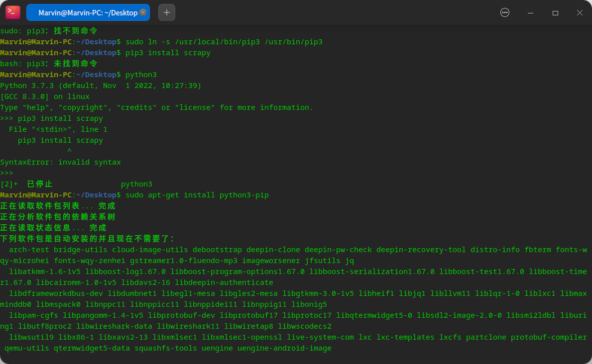
Task: Click the 完成 text after 正在读取软件包列表
Action: [x=108, y=205]
